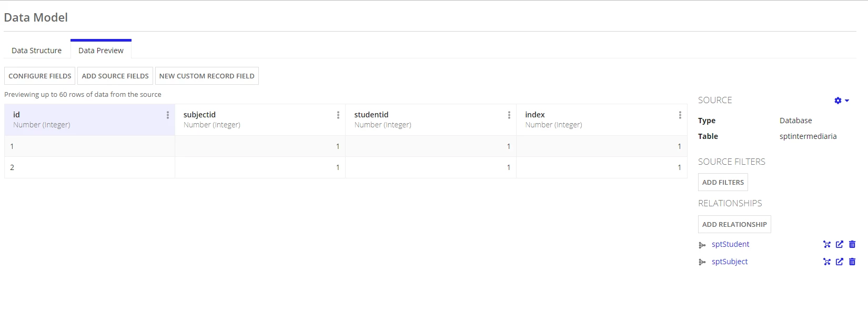Open sptSubject relationship in new window

(x=840, y=262)
